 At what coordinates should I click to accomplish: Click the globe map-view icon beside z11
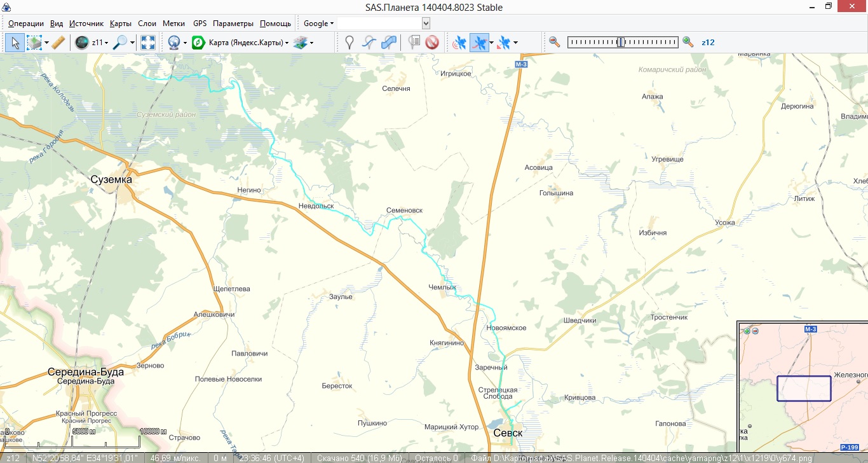(x=81, y=43)
